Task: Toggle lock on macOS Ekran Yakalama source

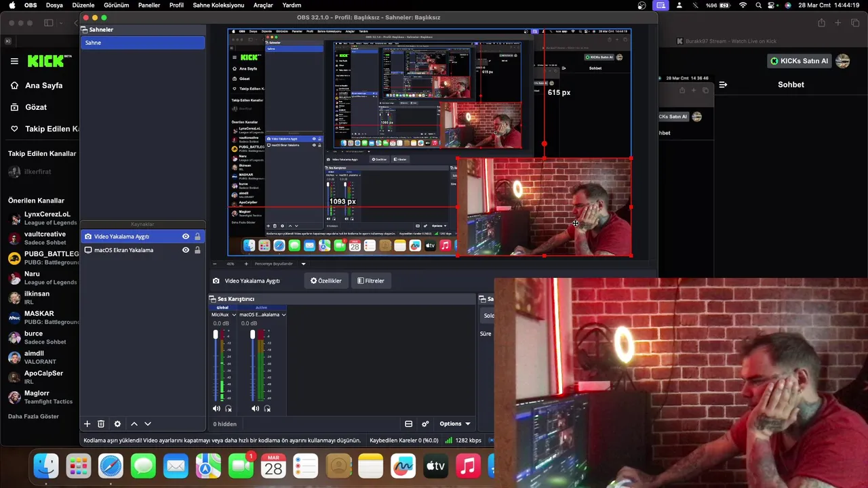Action: 197,250
